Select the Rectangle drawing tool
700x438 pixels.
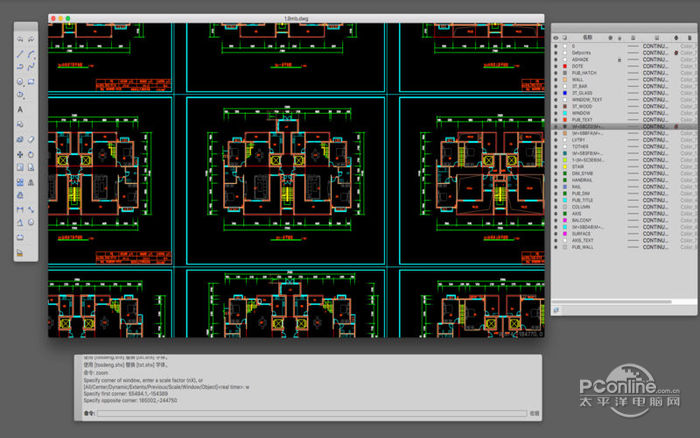[31, 82]
